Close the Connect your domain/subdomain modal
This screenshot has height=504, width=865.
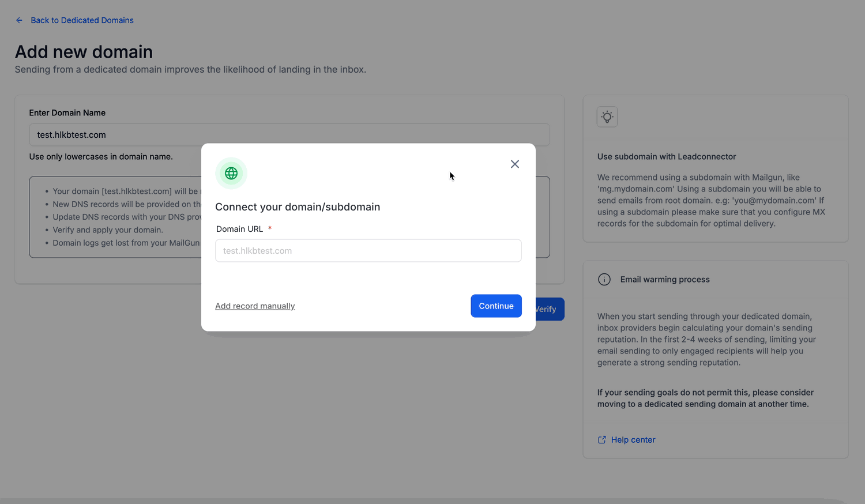tap(514, 164)
